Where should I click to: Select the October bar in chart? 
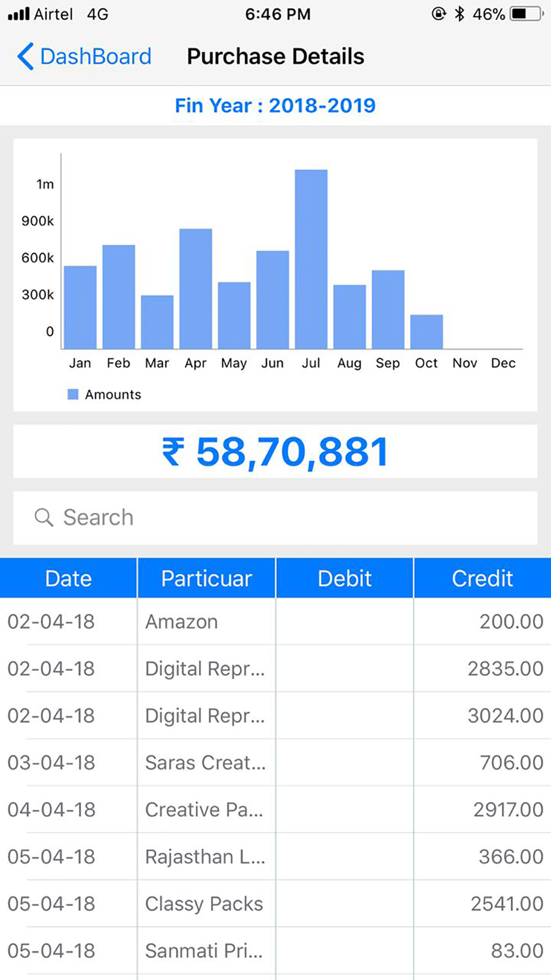426,332
